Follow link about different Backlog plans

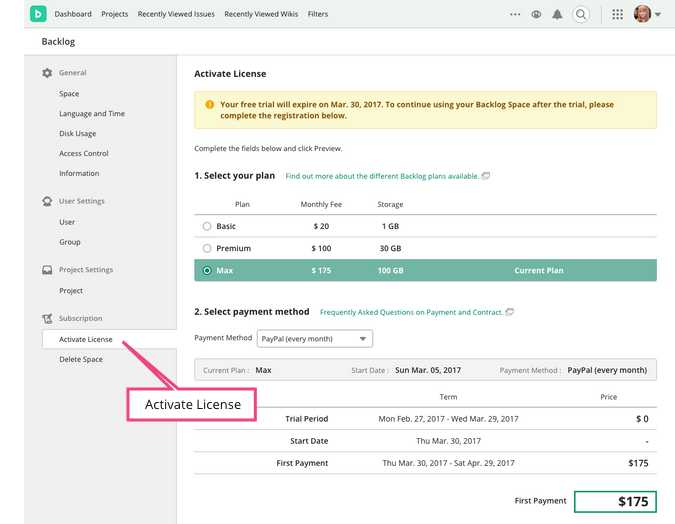pos(382,176)
